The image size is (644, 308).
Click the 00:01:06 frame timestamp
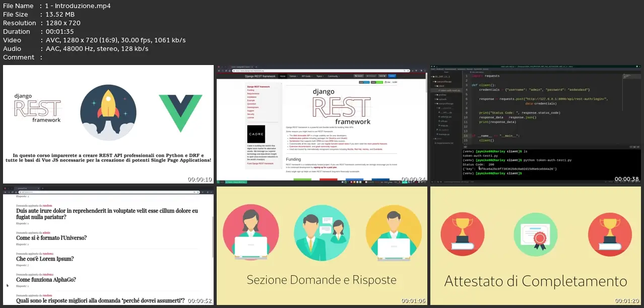(x=413, y=301)
